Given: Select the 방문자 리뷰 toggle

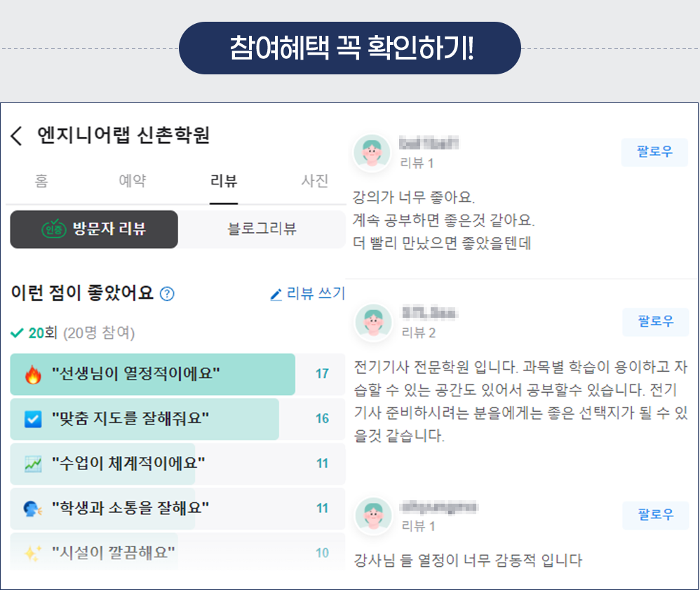Looking at the screenshot, I should (x=94, y=229).
